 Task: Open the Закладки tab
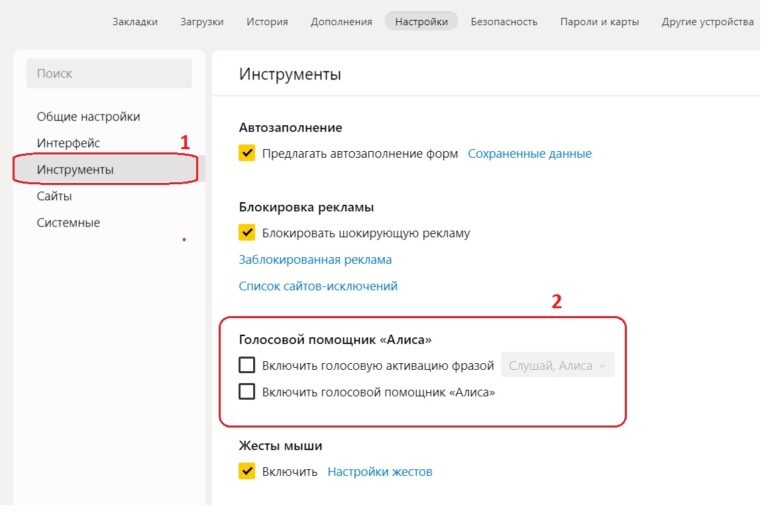pos(135,21)
